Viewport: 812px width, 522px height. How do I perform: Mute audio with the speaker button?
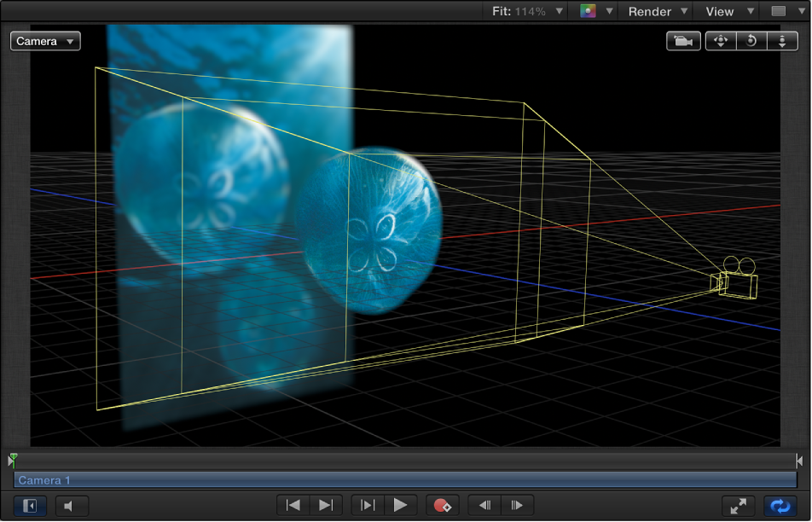[x=72, y=505]
